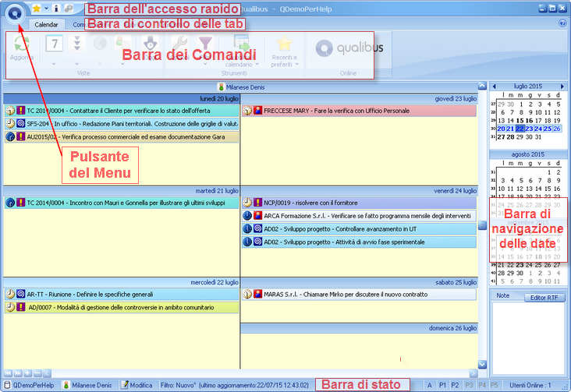571x392 pixels.
Task: Expand the calendario dropdown arrow
Action: (x=257, y=64)
